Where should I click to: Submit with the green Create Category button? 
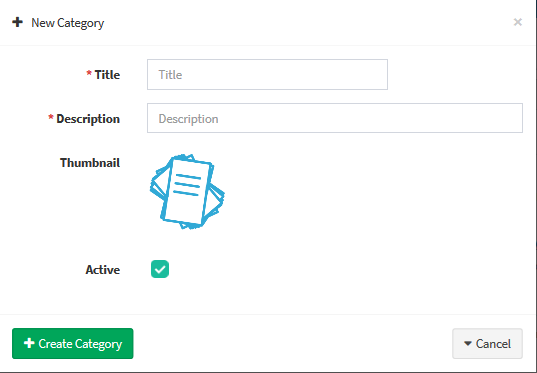[x=73, y=343]
